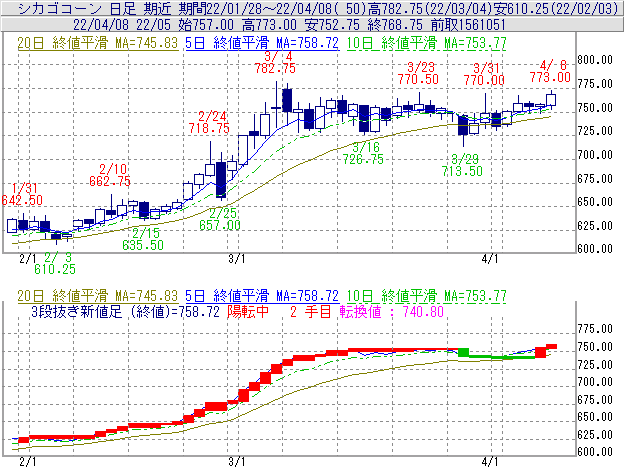Click the red 陽転中 status text

pyautogui.click(x=248, y=311)
